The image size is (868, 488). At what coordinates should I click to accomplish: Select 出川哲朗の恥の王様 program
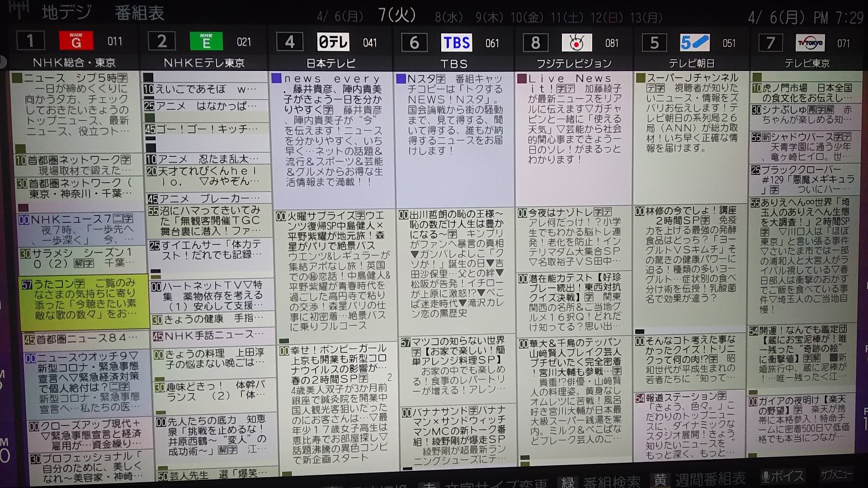(456, 271)
